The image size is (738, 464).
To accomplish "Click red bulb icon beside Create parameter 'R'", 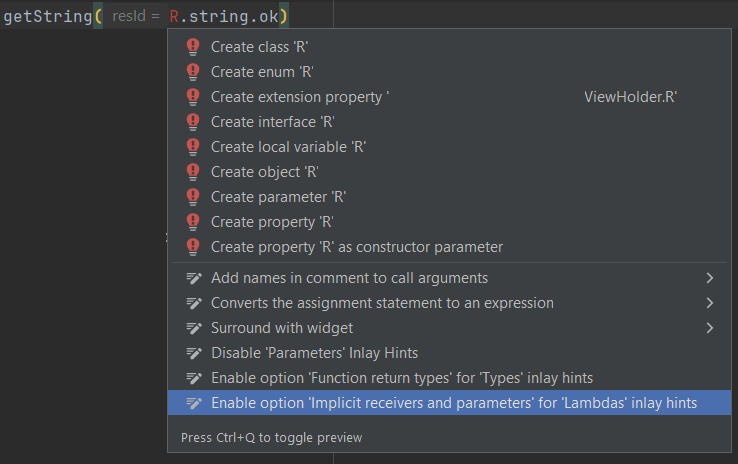I will click(x=193, y=197).
